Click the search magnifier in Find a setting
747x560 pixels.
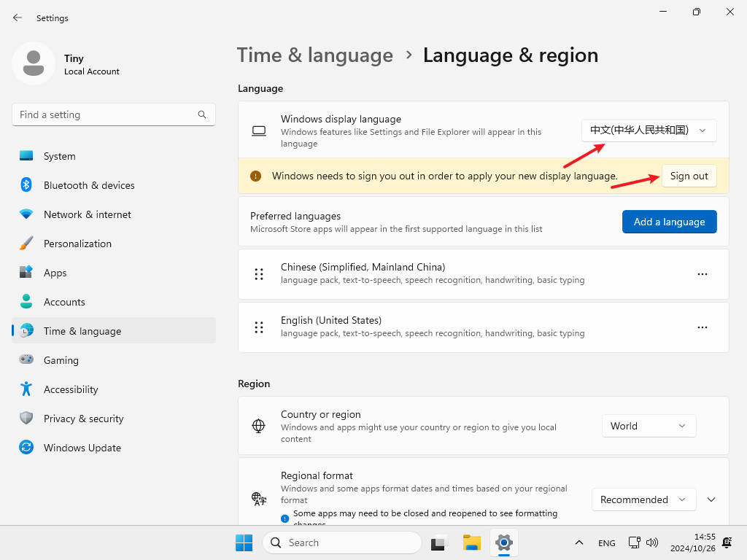[x=202, y=114]
